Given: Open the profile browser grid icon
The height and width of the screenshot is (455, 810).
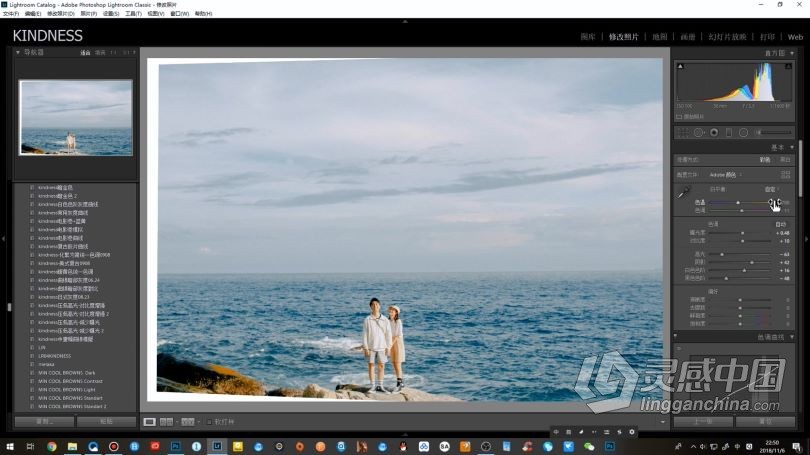Looking at the screenshot, I should click(x=786, y=175).
